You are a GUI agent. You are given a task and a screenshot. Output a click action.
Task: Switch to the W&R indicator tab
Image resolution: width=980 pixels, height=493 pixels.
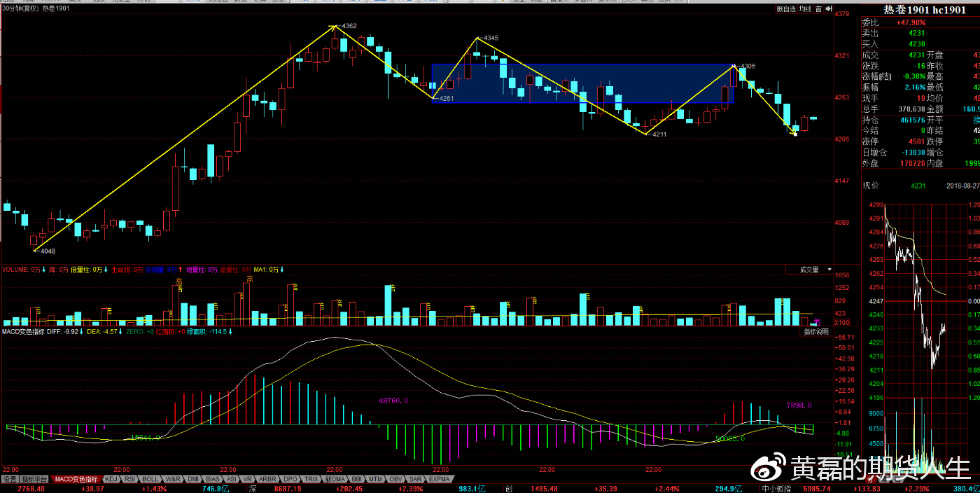point(172,480)
